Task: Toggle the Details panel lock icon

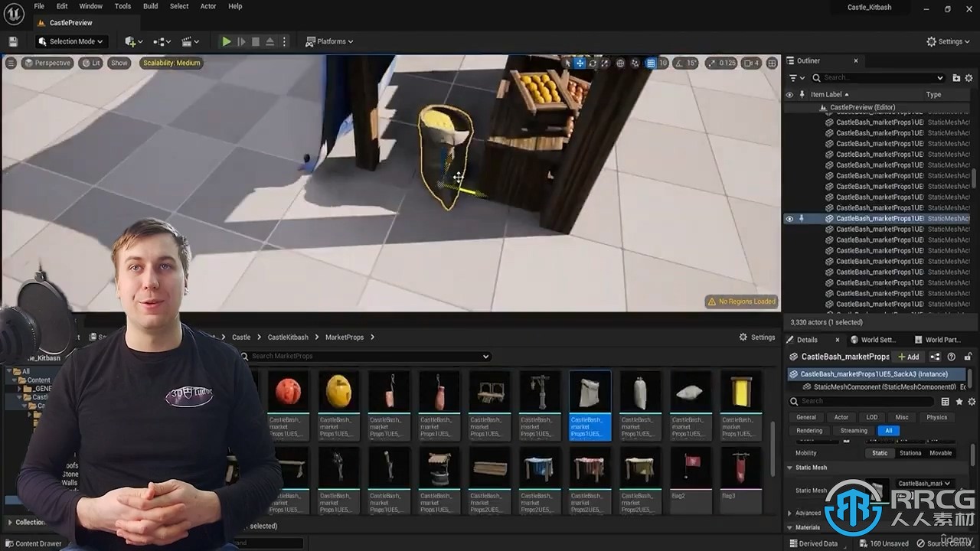Action: tap(968, 357)
